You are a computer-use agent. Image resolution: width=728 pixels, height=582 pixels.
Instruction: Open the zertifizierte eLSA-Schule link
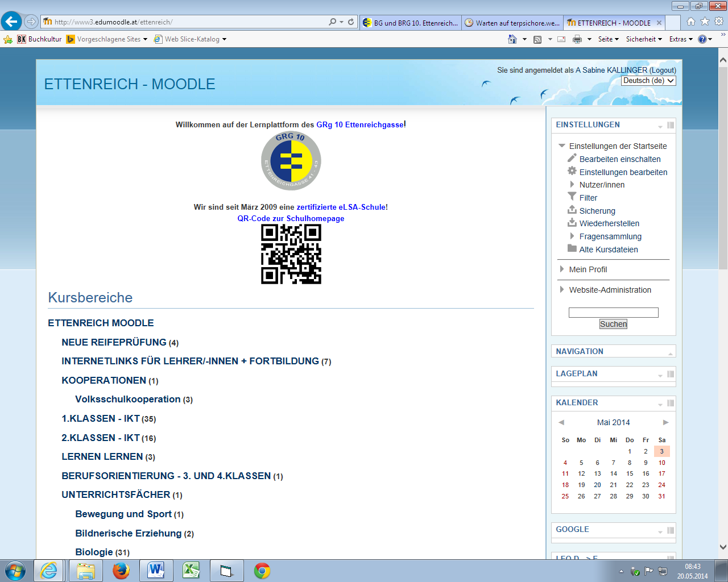pos(341,207)
